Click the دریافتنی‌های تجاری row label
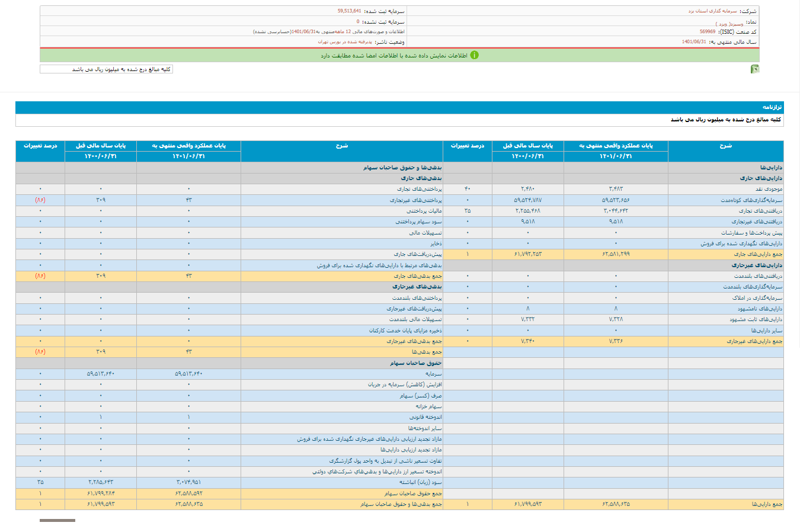This screenshot has height=532, width=800. tap(760, 211)
